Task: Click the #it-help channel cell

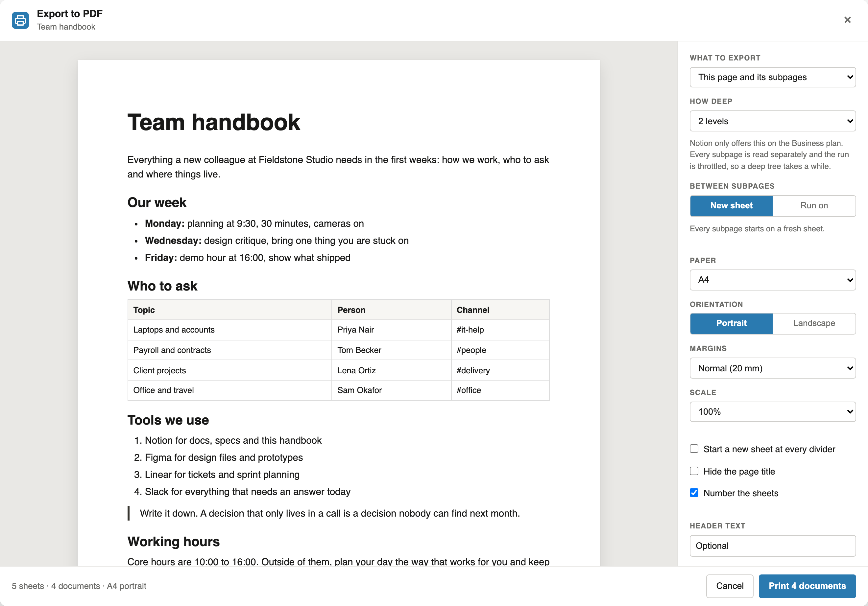Action: [500, 330]
